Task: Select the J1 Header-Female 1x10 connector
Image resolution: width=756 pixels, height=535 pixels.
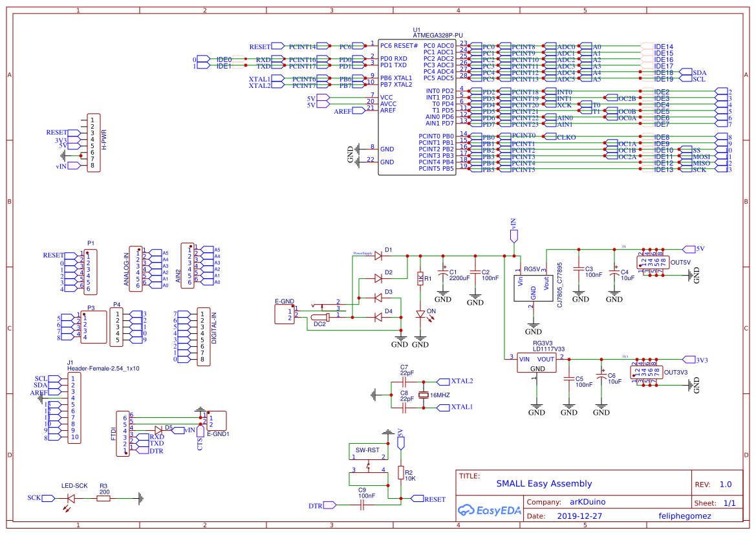Action: click(74, 408)
